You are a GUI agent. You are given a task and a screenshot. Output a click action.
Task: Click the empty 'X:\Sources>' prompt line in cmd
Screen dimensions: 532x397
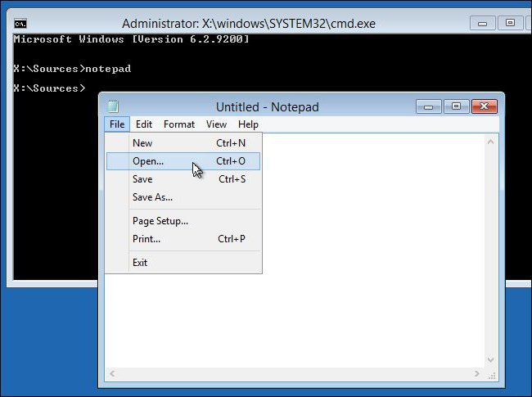point(50,88)
